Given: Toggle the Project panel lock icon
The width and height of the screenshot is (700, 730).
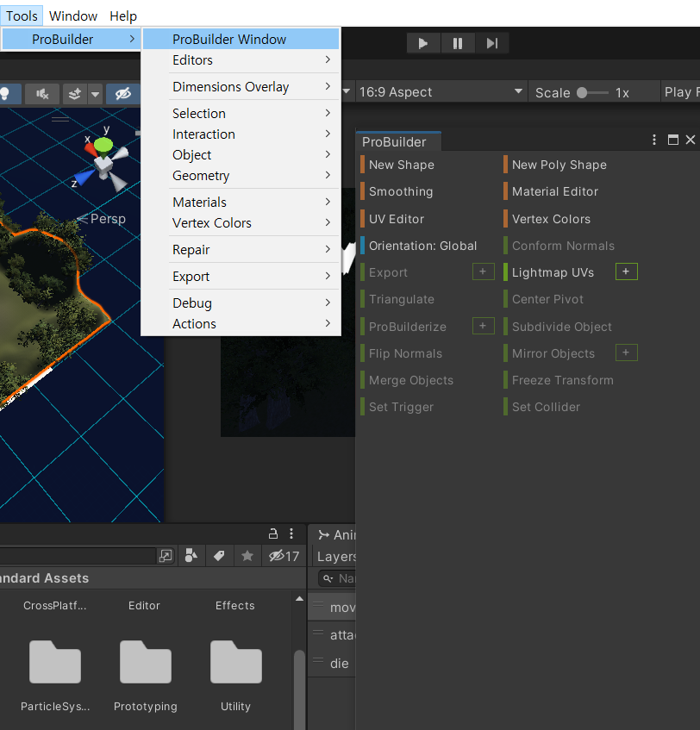Looking at the screenshot, I should (x=273, y=533).
